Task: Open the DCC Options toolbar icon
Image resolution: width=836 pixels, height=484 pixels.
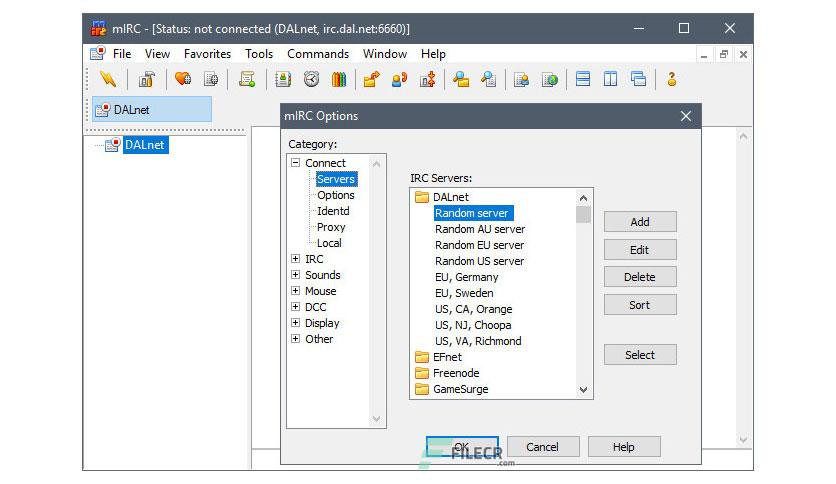Action: 428,79
